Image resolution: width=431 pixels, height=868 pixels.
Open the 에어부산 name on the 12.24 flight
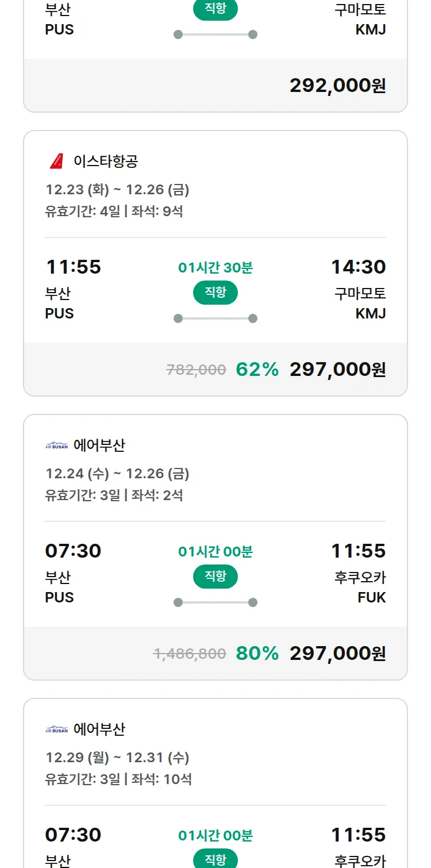click(99, 445)
